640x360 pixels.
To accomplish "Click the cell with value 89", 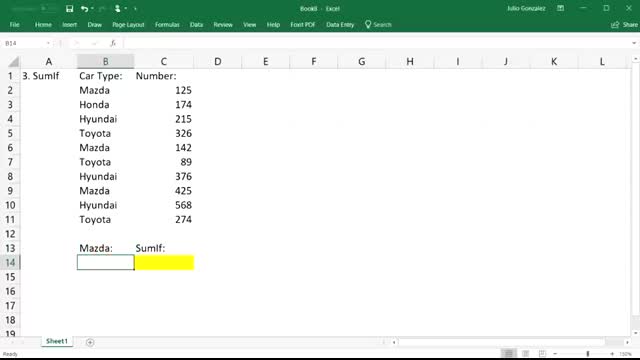I will point(164,162).
